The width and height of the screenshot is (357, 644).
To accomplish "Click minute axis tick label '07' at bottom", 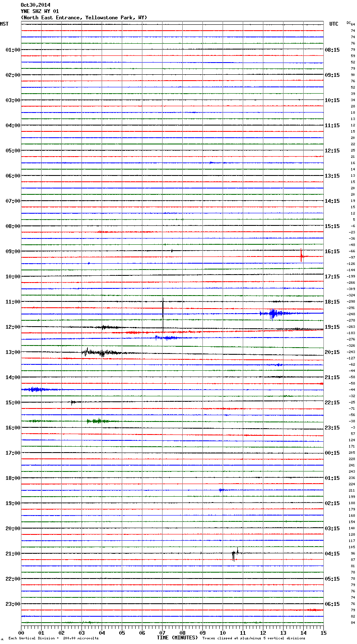I will (162, 633).
